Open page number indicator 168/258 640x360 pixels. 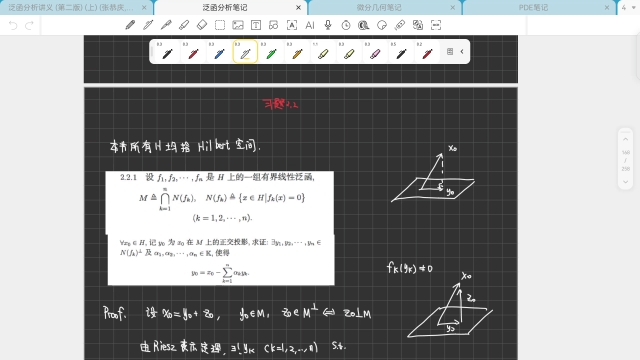click(x=626, y=160)
